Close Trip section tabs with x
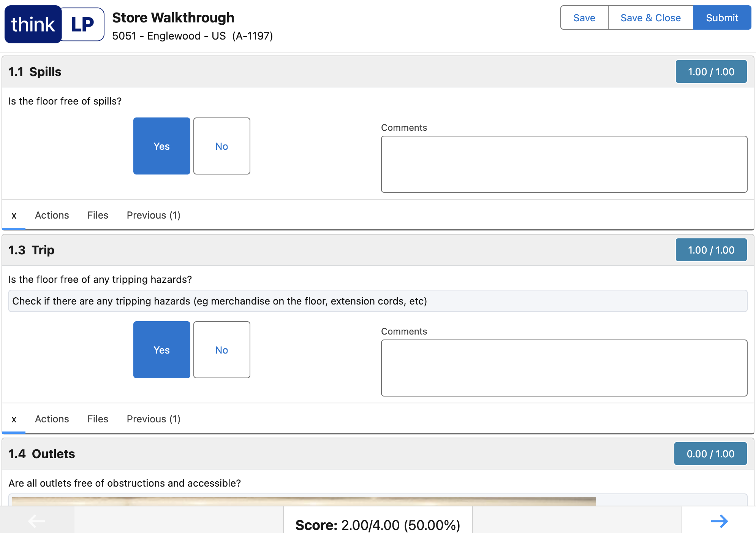This screenshot has width=756, height=533. pos(14,419)
